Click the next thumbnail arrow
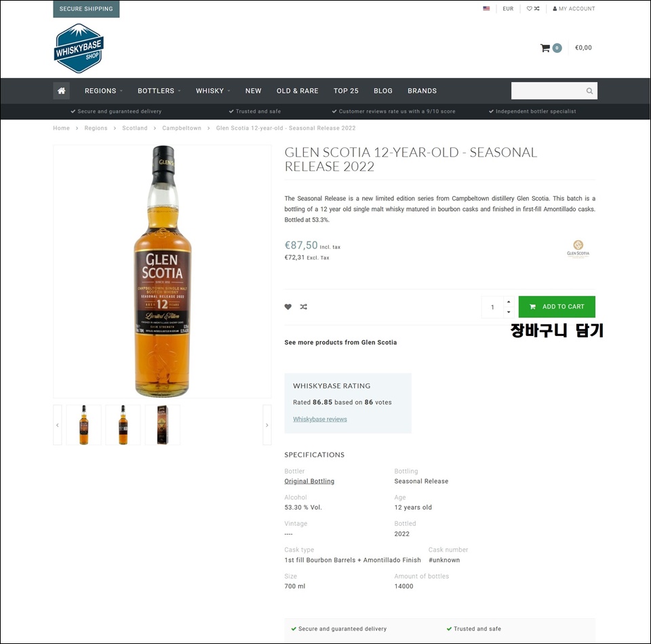Viewport: 651px width, 644px height. 267,425
